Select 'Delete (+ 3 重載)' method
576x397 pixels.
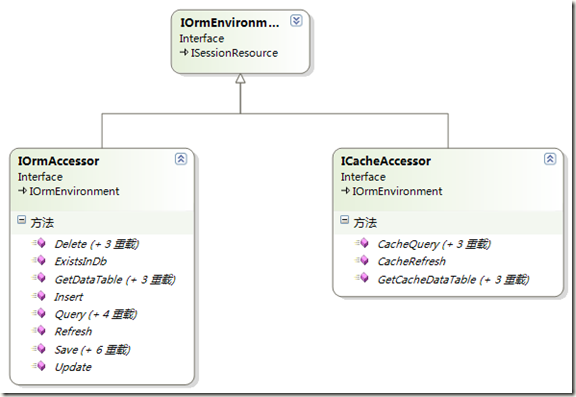pyautogui.click(x=97, y=244)
